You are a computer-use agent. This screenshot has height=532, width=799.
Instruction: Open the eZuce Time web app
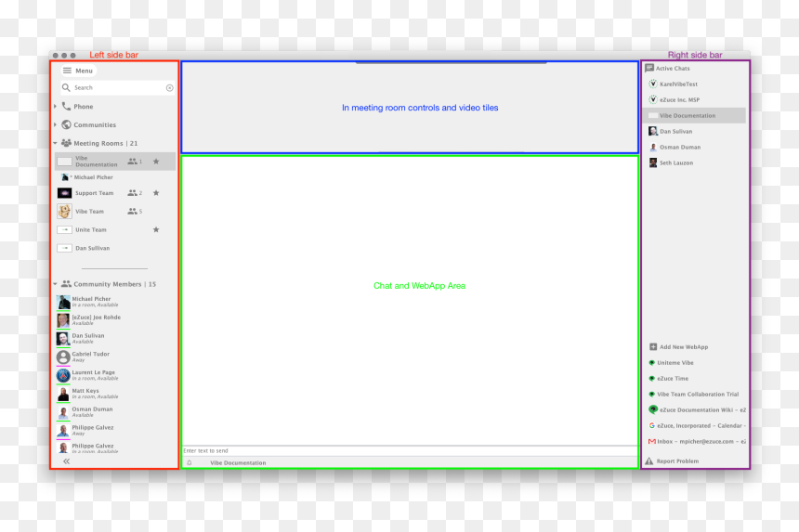pyautogui.click(x=672, y=378)
